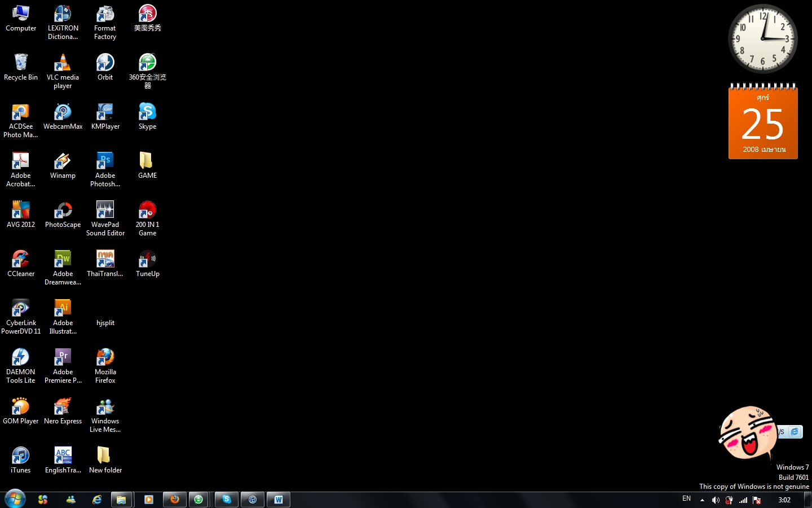
Task: Select the ACDSee Photo Manager desktop shortcut
Action: tap(21, 121)
